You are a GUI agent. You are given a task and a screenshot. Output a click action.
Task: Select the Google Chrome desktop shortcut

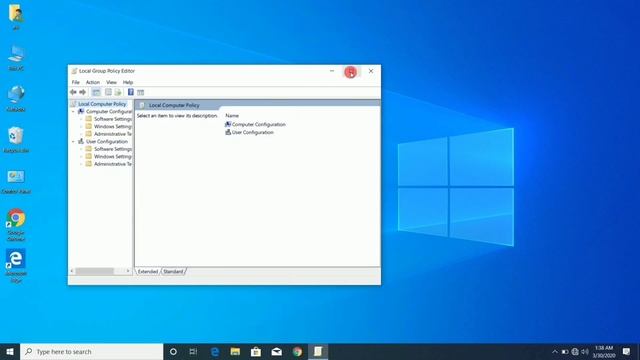pos(16,225)
